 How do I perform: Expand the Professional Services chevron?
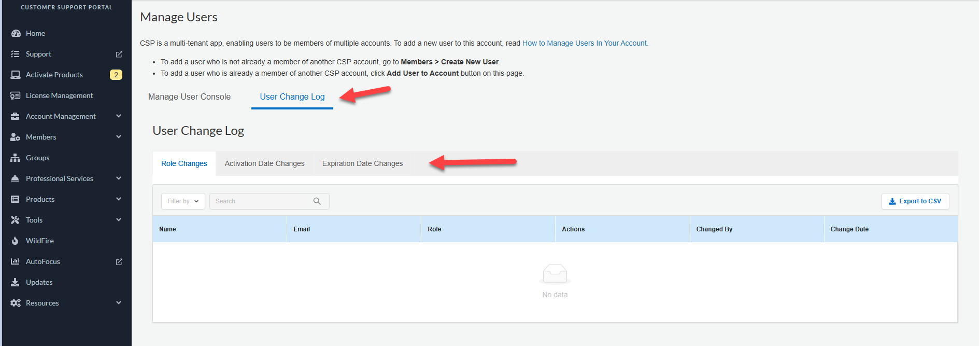pos(119,178)
